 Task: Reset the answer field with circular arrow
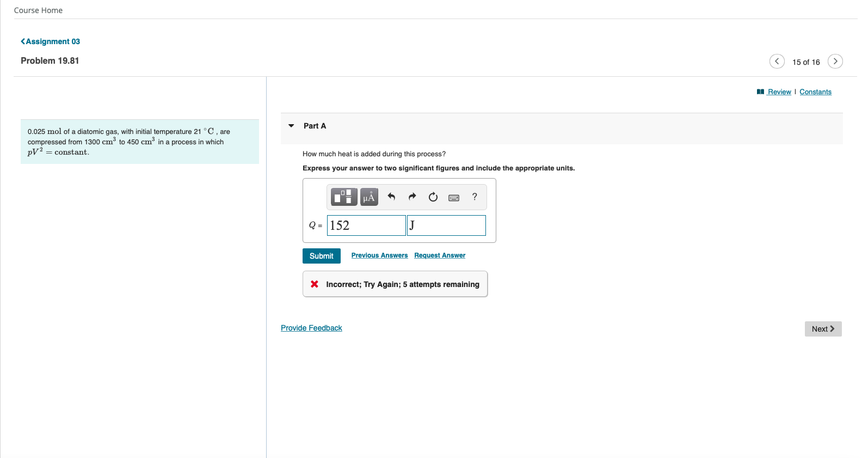point(433,197)
